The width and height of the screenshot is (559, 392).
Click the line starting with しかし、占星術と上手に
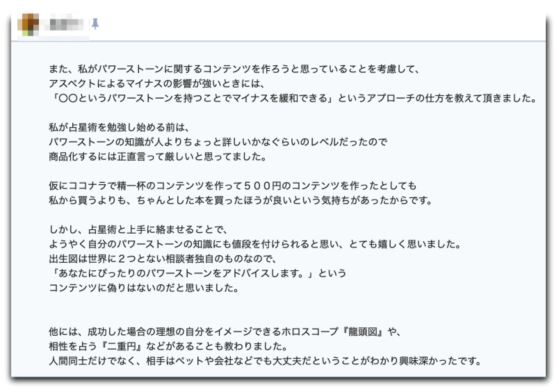point(138,230)
